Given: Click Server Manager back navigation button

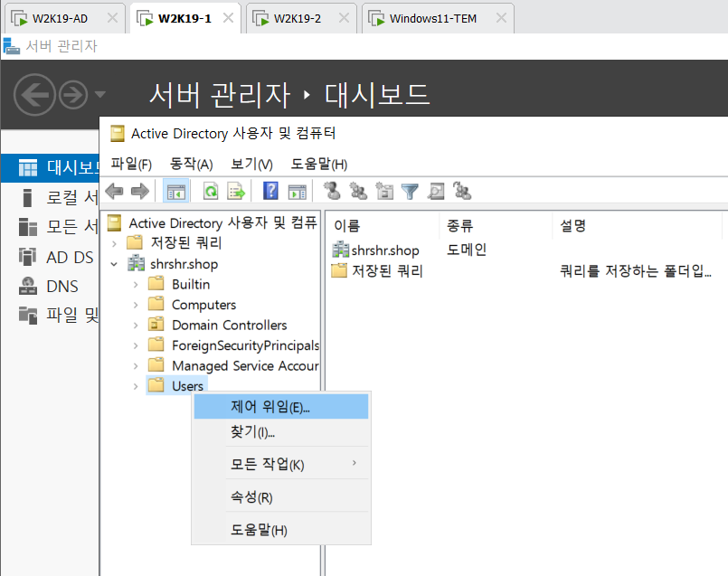Looking at the screenshot, I should (35, 95).
